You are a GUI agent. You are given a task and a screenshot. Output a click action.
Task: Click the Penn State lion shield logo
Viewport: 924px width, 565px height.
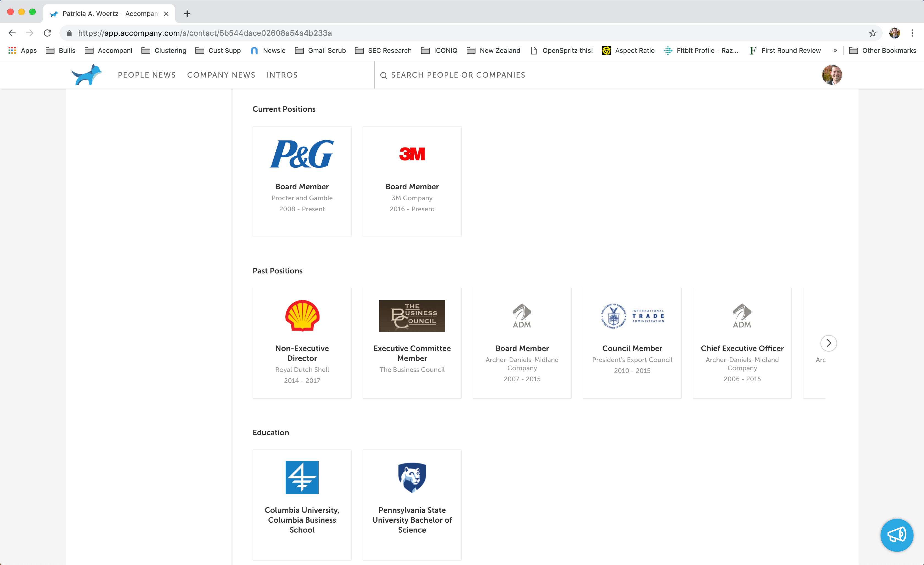(412, 477)
